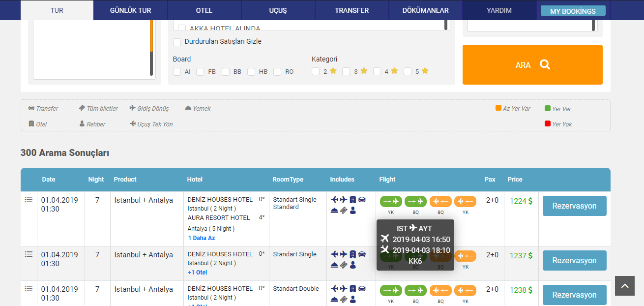Screen dimensions: 644x306
Task: Click the list icon in the first result row
Action: coord(29,200)
